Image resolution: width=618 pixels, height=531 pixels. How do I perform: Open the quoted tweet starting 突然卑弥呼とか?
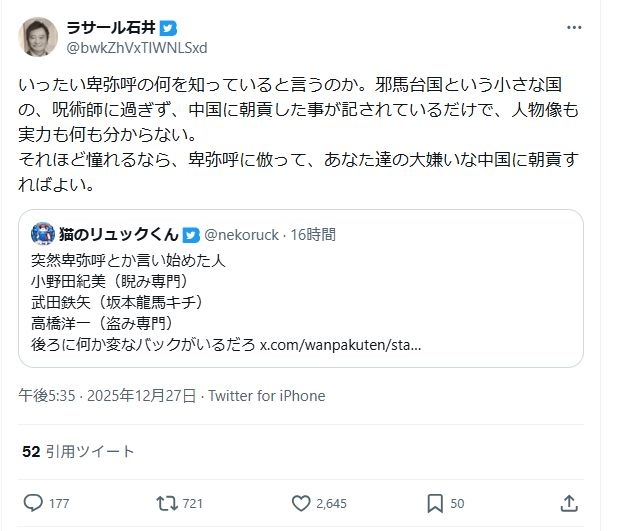[300, 300]
